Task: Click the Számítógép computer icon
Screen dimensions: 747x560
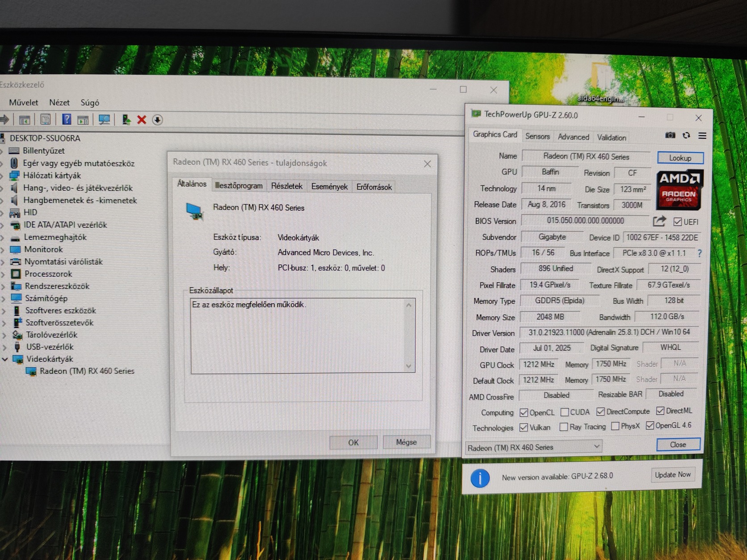Action: click(x=16, y=298)
